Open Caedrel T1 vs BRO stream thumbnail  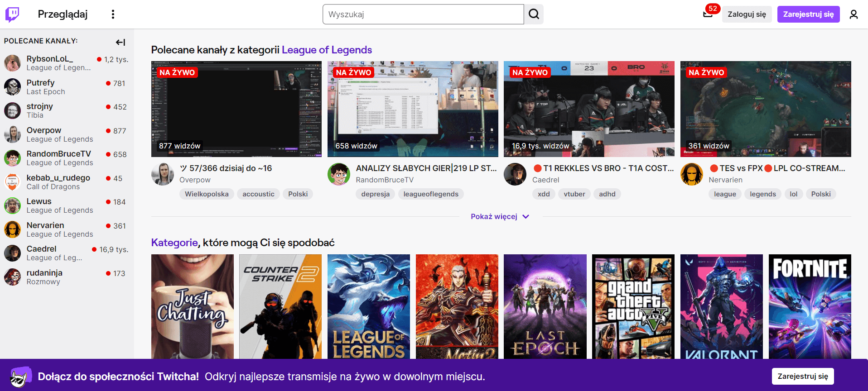589,109
